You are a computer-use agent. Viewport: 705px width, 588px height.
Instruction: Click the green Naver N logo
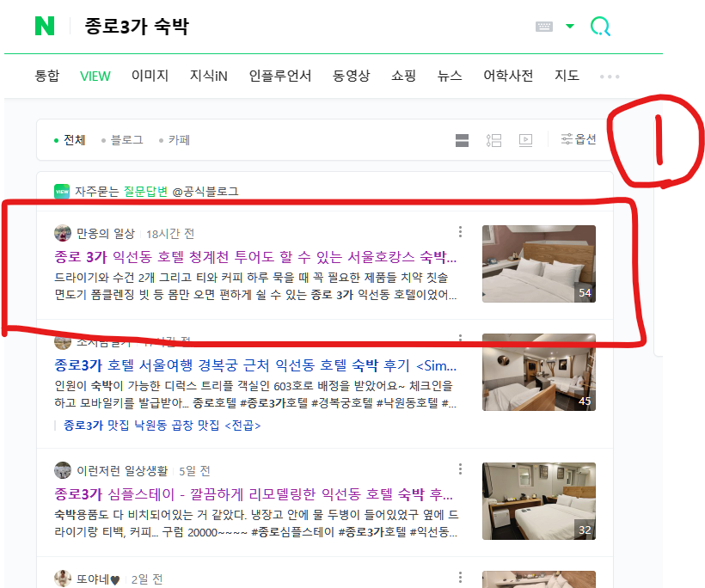[x=45, y=26]
